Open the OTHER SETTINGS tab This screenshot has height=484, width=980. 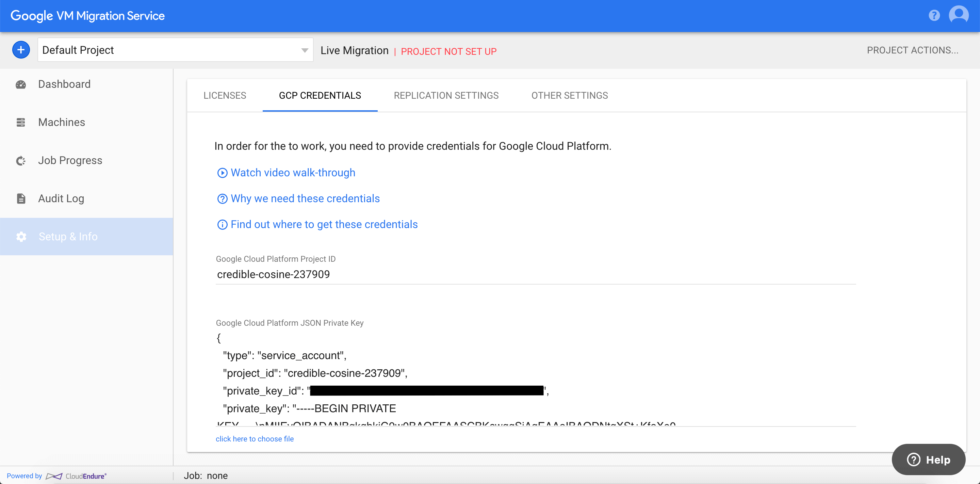[x=570, y=96]
